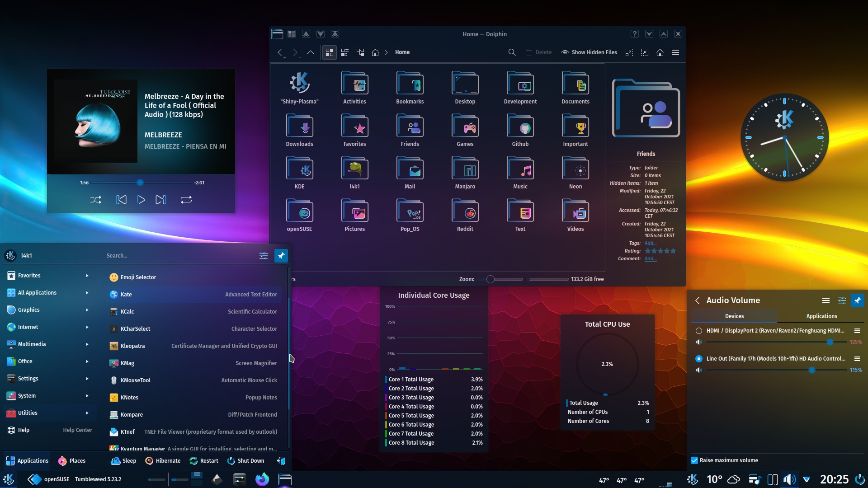Open the Pop_OS folder
Image resolution: width=868 pixels, height=488 pixels.
pyautogui.click(x=410, y=216)
